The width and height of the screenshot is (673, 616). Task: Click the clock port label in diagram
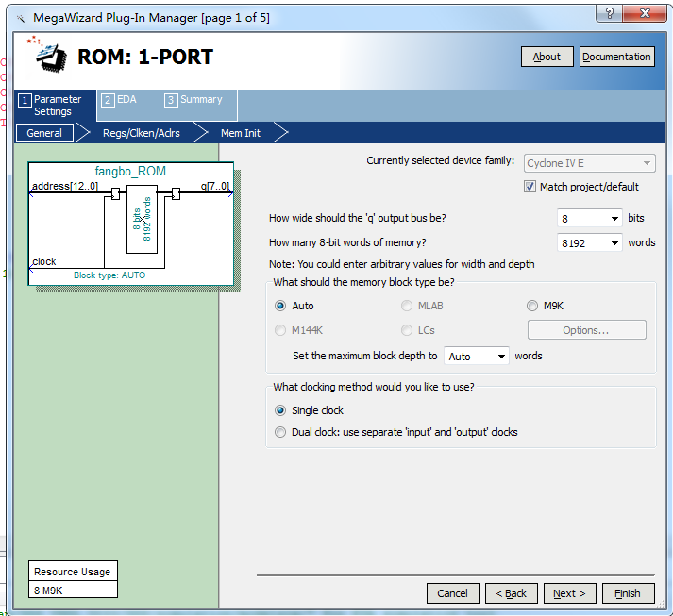click(44, 261)
